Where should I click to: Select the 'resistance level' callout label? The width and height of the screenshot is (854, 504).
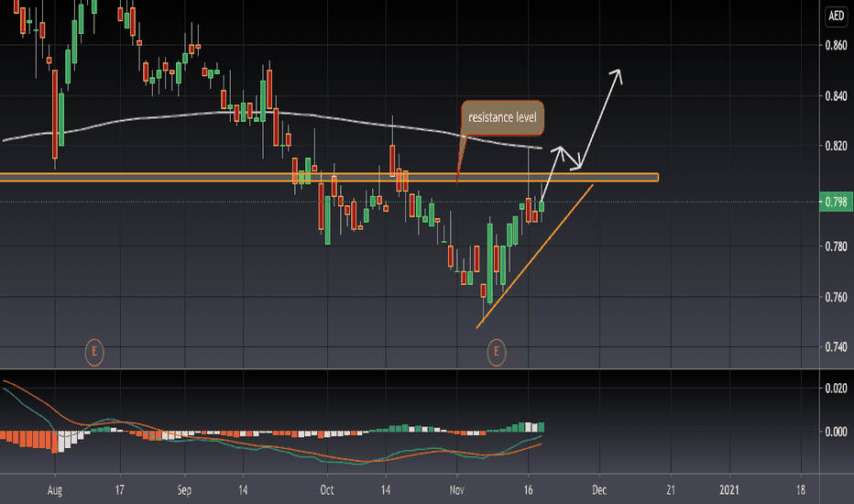coord(502,117)
